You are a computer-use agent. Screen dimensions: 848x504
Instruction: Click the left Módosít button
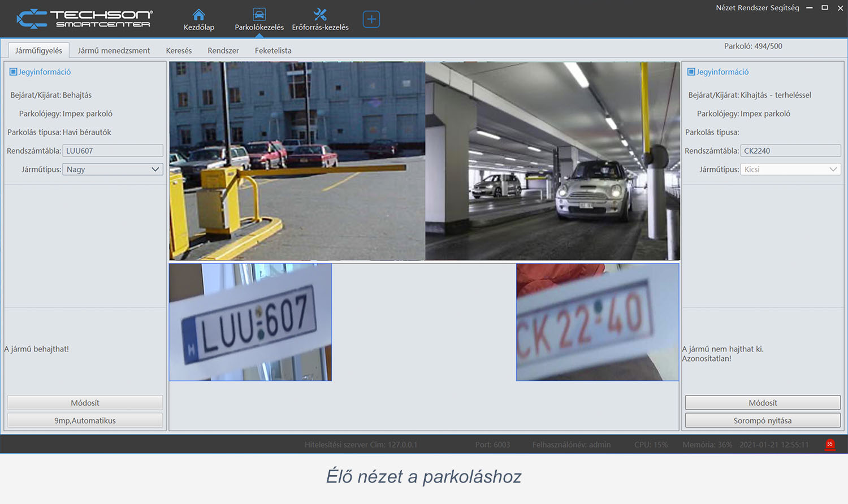(x=85, y=403)
